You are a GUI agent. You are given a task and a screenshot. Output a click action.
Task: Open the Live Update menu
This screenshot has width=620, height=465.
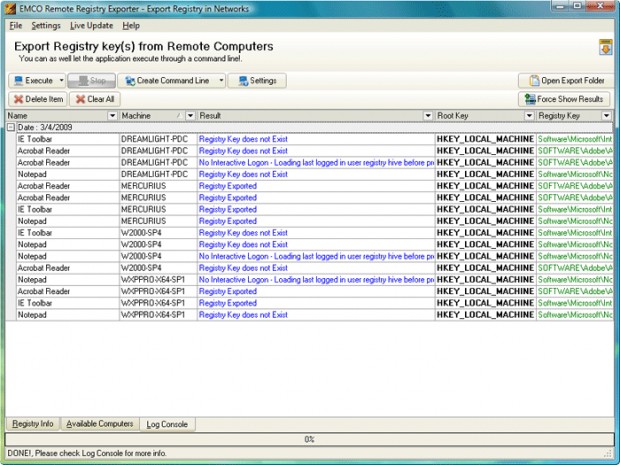click(91, 26)
